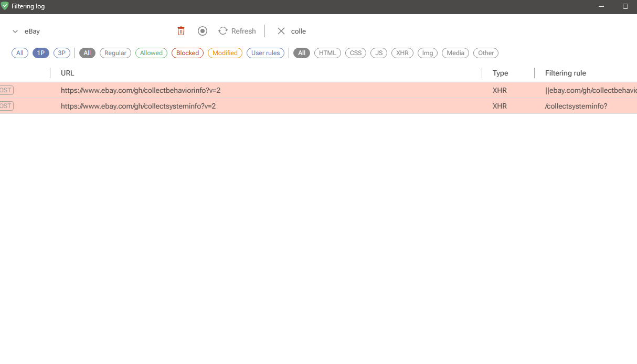Screen dimensions: 637x364
Task: Clear the filtering log with the trash icon
Action: [181, 31]
